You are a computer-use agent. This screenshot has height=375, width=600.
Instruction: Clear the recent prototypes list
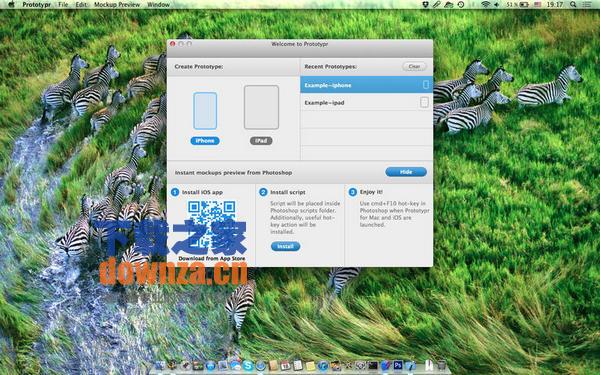click(414, 67)
